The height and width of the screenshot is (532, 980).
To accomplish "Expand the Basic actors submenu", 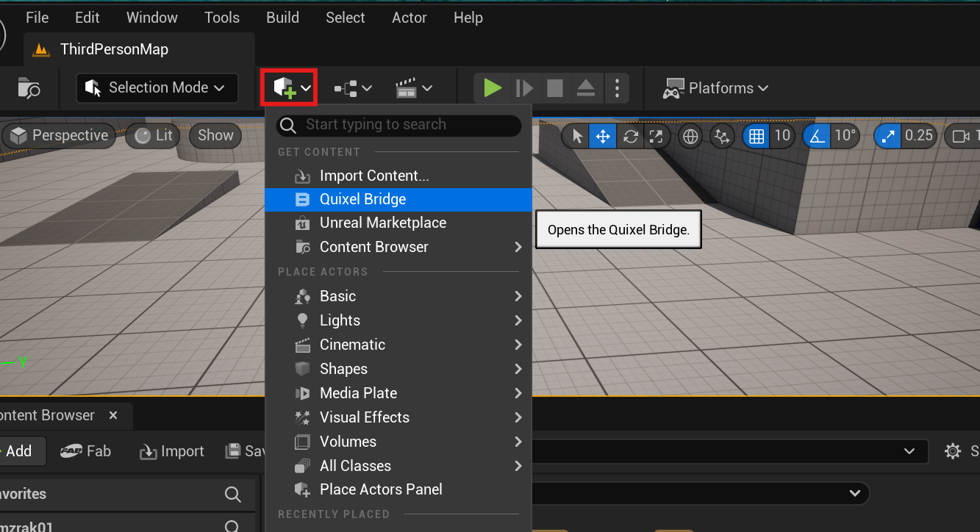I will click(x=398, y=296).
